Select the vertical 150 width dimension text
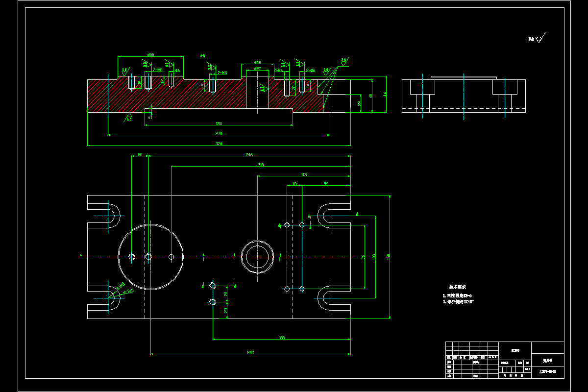 [x=388, y=256]
